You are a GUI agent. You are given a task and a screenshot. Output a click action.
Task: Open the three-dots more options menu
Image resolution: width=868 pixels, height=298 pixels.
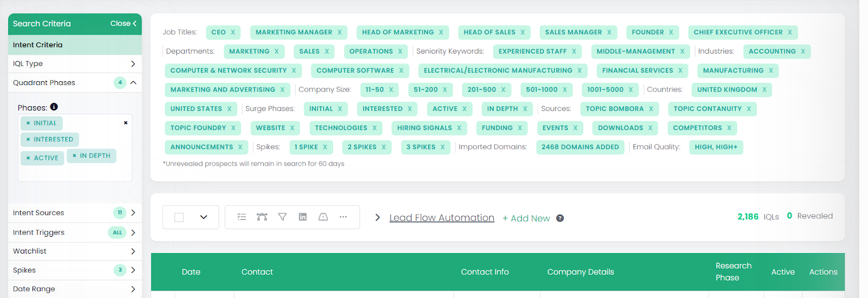343,217
